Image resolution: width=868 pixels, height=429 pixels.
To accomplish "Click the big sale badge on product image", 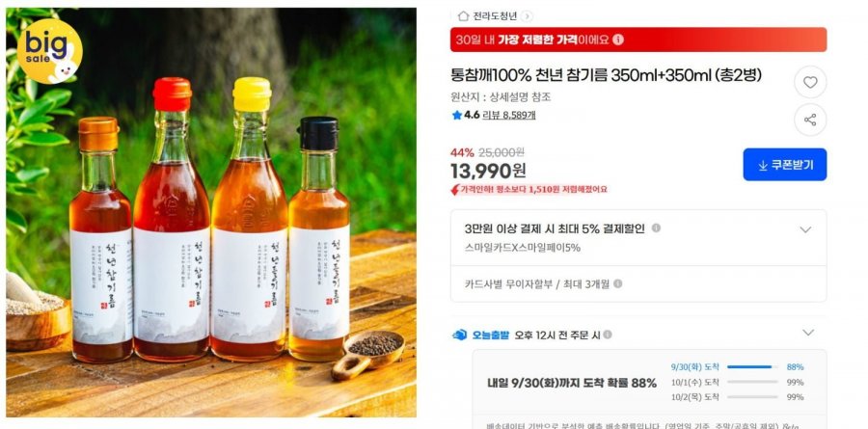I will click(49, 51).
